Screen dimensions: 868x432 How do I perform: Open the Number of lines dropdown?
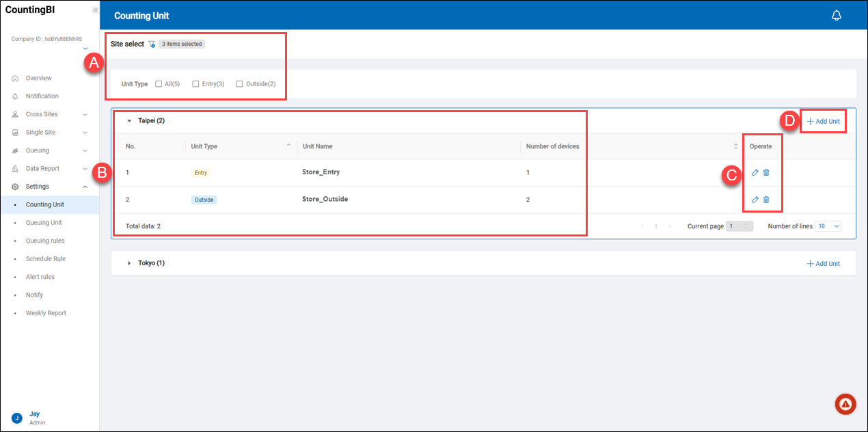click(829, 226)
